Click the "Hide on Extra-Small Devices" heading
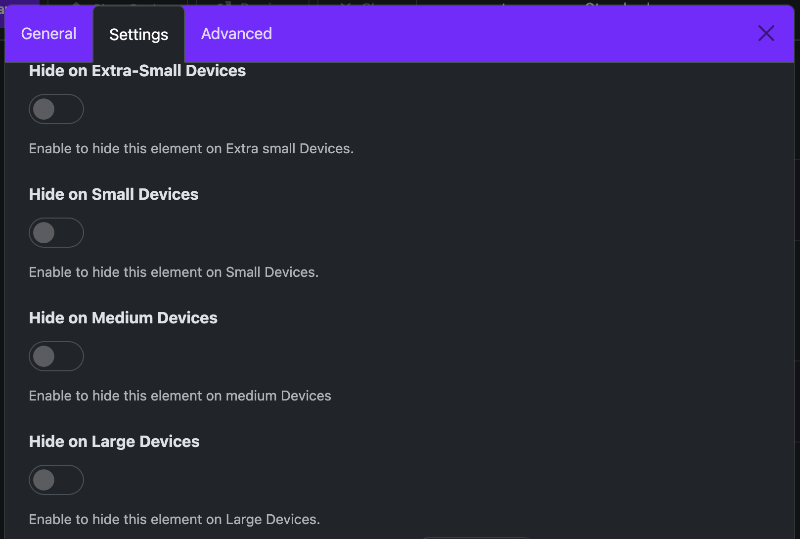 [137, 71]
